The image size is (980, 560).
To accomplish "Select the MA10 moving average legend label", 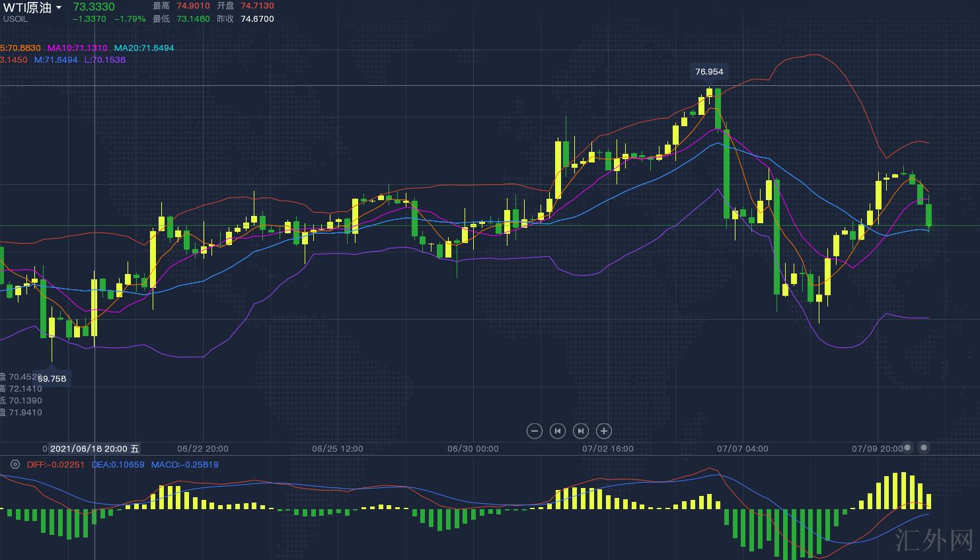I will 77,48.
